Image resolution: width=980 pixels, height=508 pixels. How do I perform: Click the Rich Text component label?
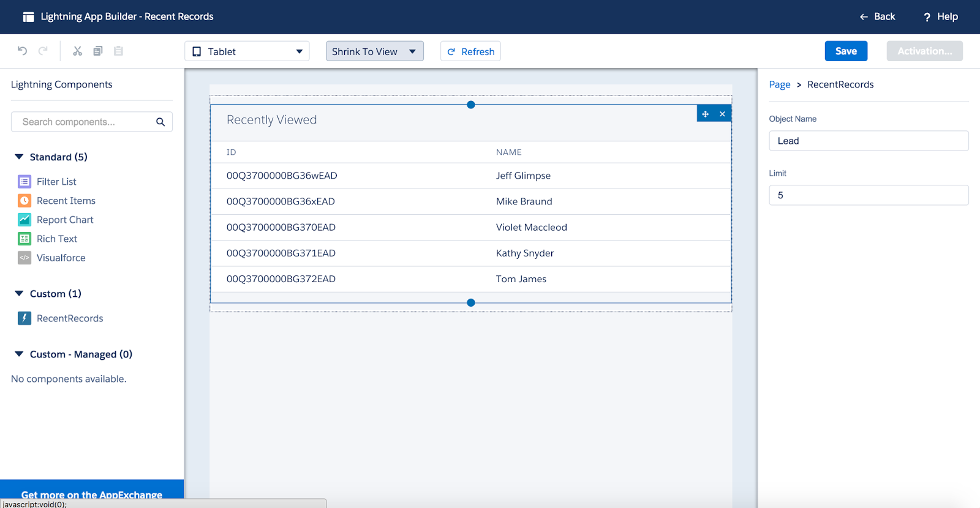click(57, 239)
